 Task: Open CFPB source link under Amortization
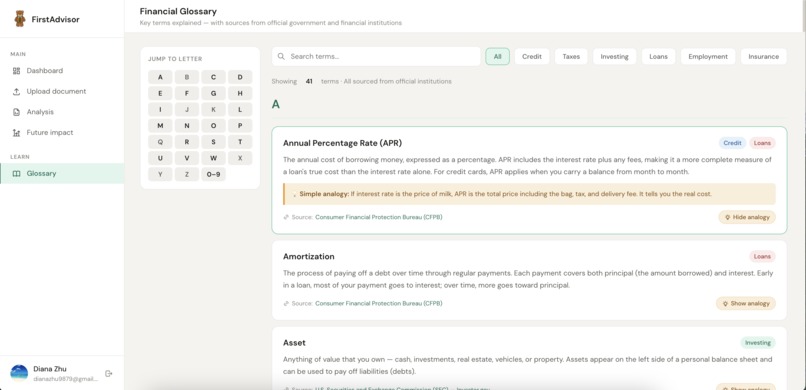click(378, 304)
